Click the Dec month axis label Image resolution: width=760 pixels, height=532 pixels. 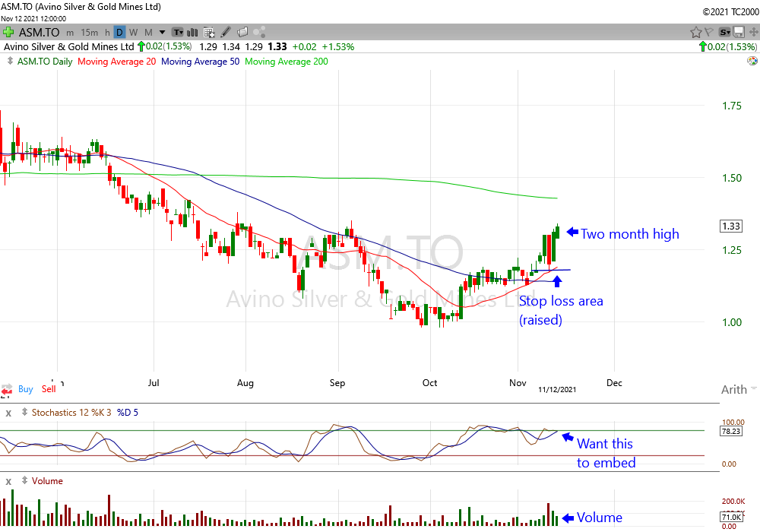tap(614, 383)
